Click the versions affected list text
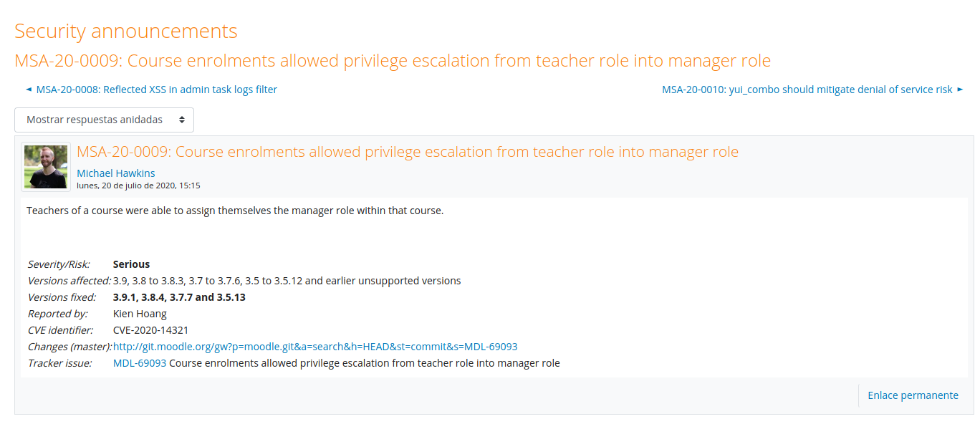980x424 pixels. coord(287,281)
